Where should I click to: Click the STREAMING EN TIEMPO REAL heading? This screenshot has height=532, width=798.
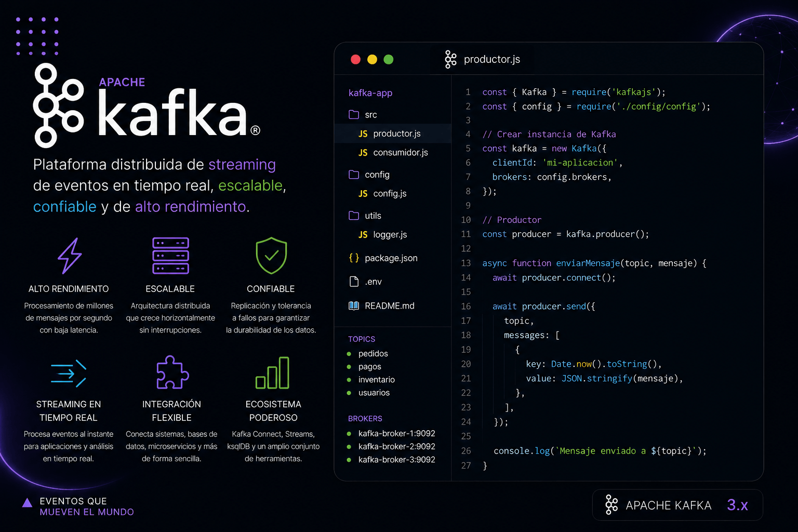click(69, 411)
